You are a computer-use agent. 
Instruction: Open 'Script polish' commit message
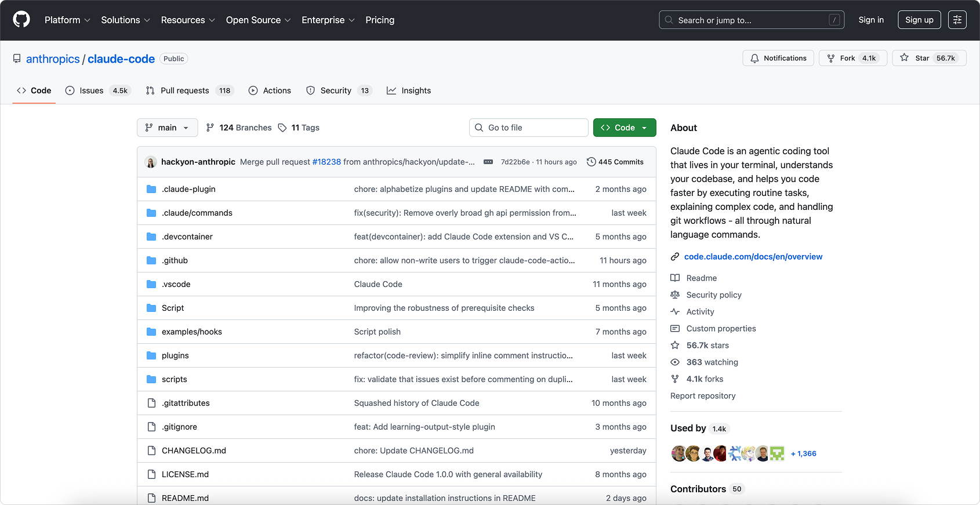pos(378,332)
